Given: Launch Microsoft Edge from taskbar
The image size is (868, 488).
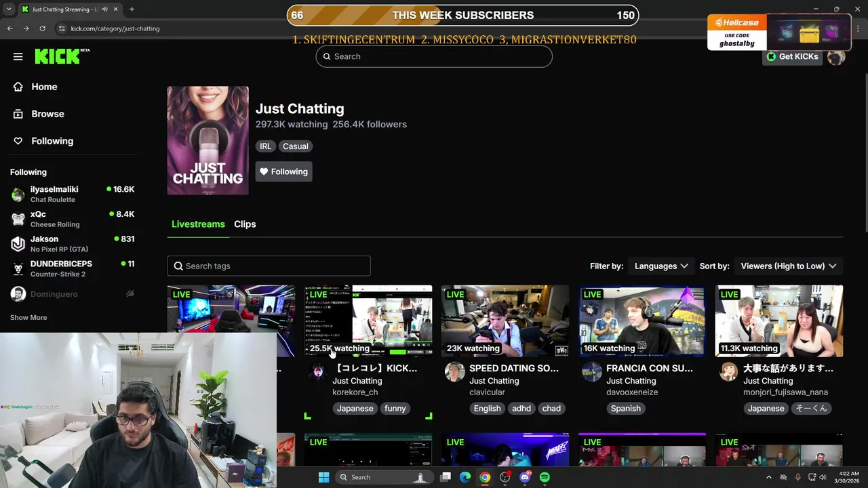Looking at the screenshot, I should pos(465,477).
